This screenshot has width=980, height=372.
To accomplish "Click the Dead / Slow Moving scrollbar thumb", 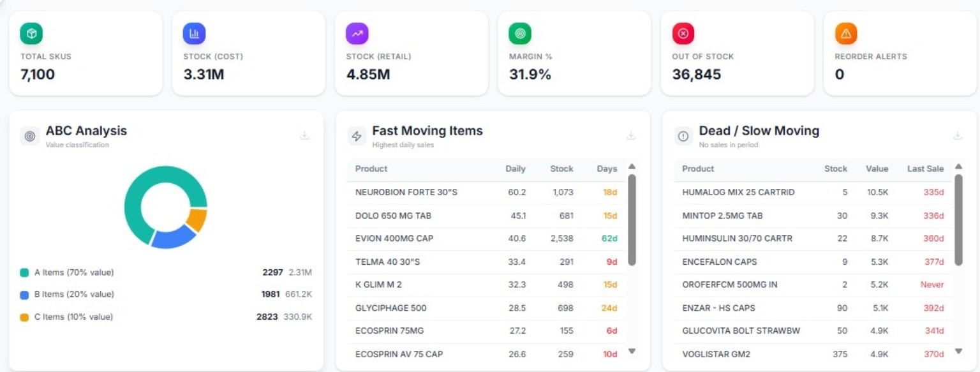I will [x=958, y=219].
